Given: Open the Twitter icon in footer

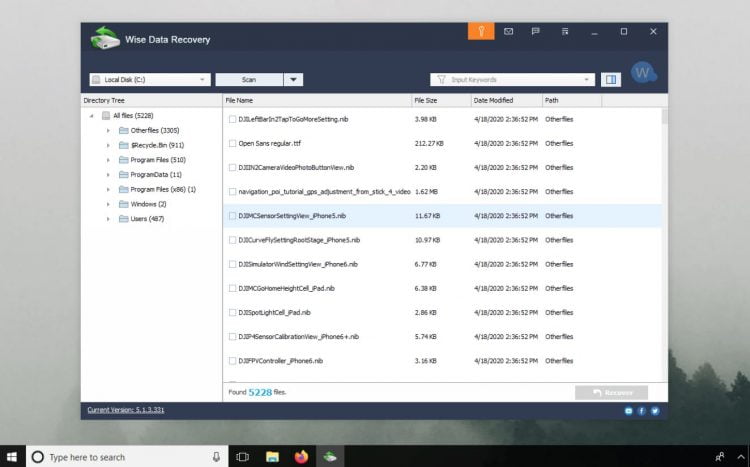Looking at the screenshot, I should pyautogui.click(x=655, y=411).
